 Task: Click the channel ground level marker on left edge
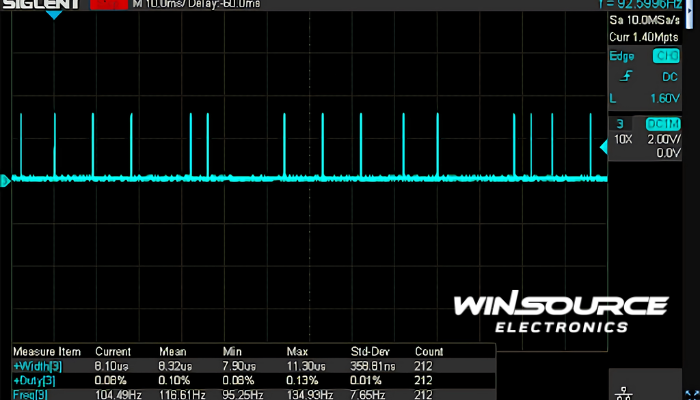pyautogui.click(x=5, y=180)
